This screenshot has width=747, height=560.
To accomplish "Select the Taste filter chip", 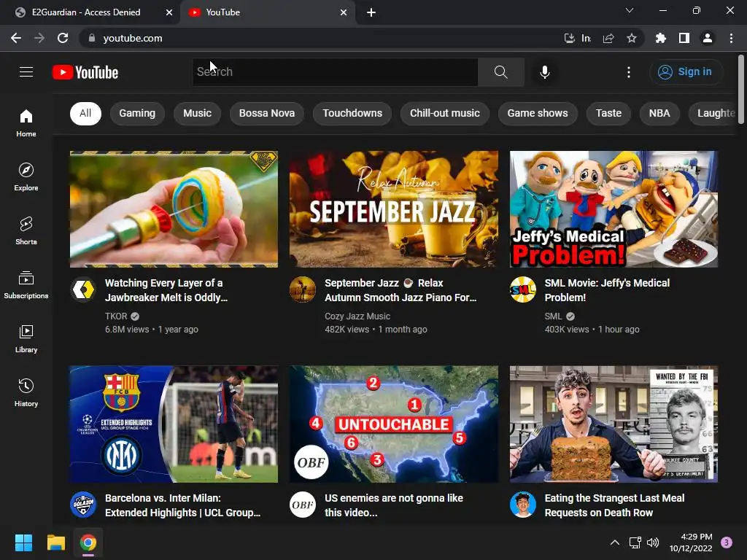I will click(608, 113).
